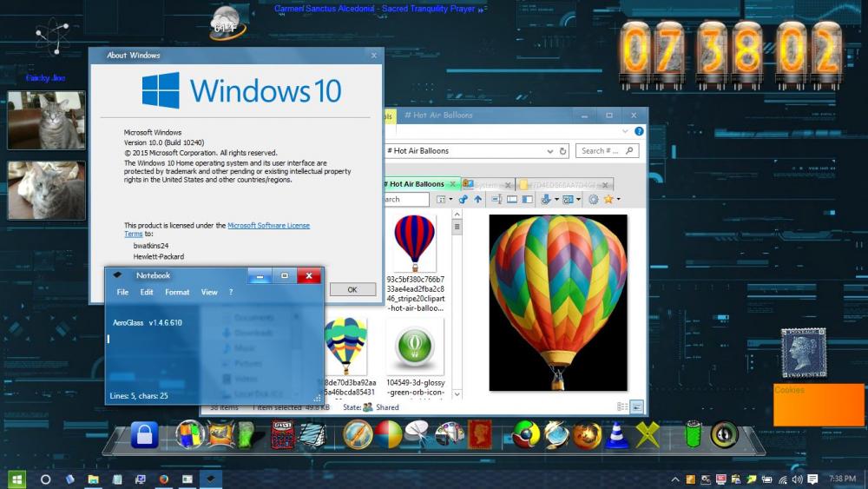Switch to the # Hot Air Balloons tab

point(417,184)
